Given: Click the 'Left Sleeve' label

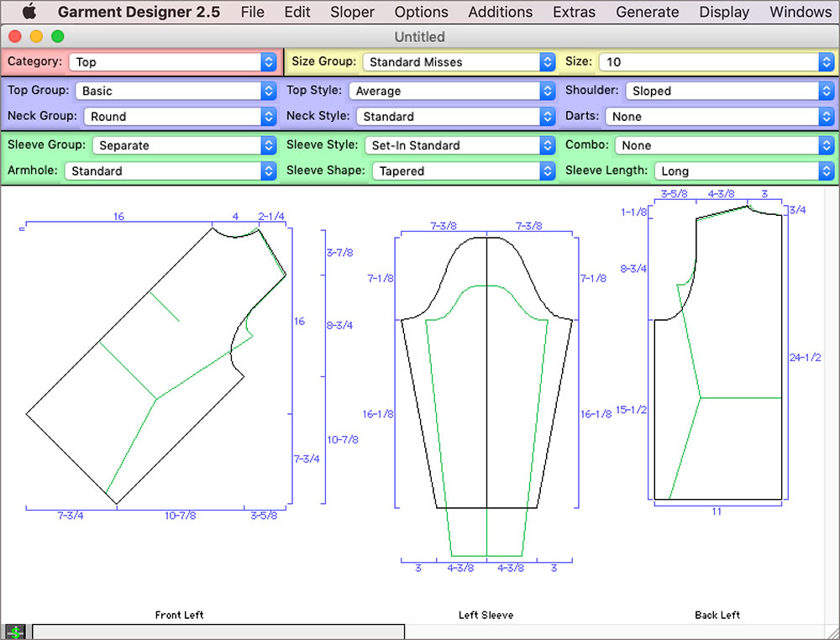Looking at the screenshot, I should click(x=486, y=615).
